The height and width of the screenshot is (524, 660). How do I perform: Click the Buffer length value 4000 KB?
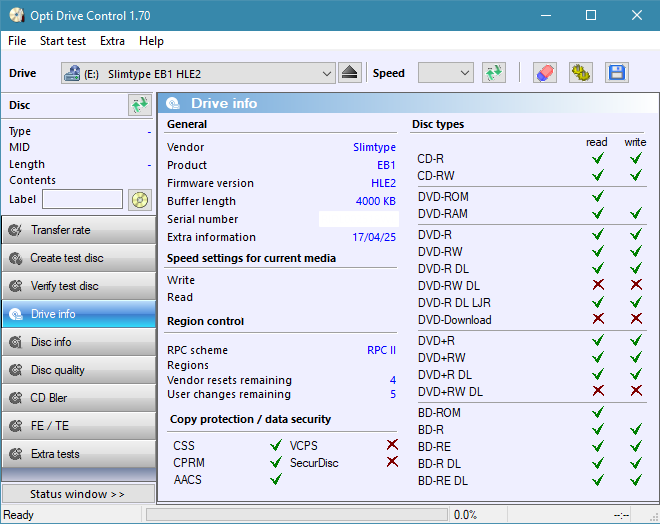(375, 201)
